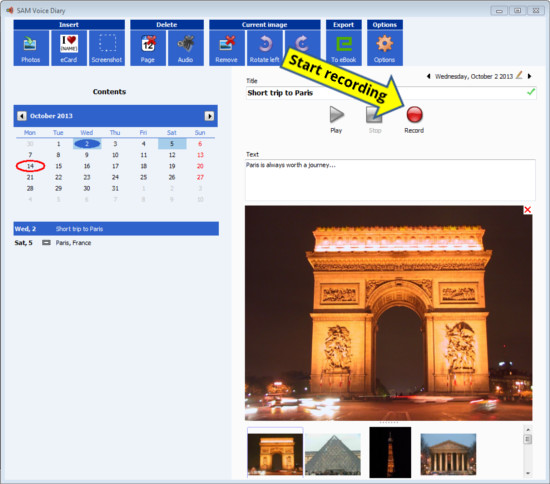The image size is (550, 484).
Task: Select October 2 in the calendar
Action: point(87,144)
